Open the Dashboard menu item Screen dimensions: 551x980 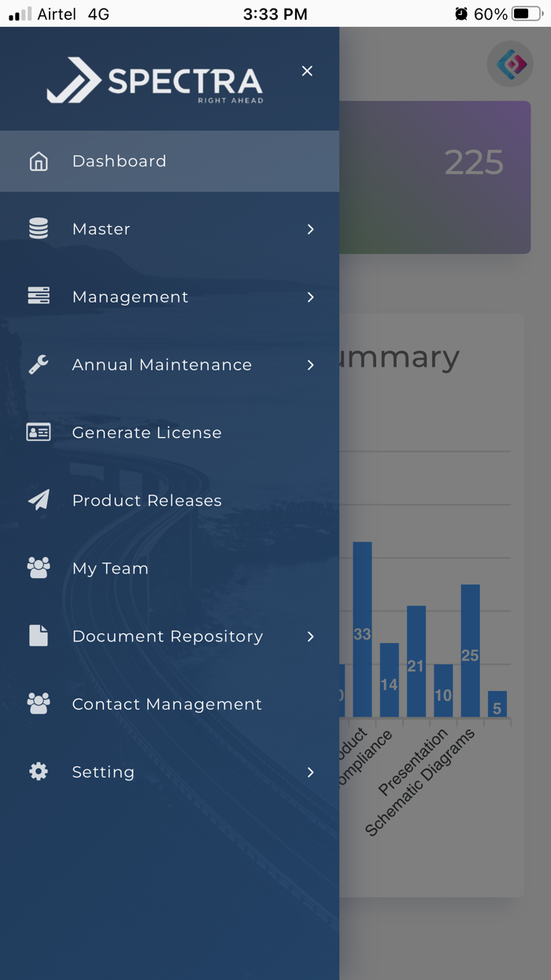point(169,161)
